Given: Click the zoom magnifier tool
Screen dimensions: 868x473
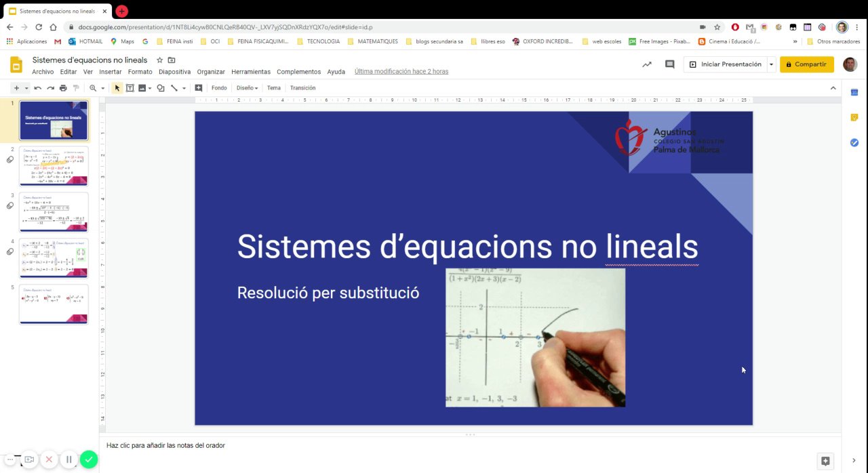Looking at the screenshot, I should pyautogui.click(x=93, y=88).
